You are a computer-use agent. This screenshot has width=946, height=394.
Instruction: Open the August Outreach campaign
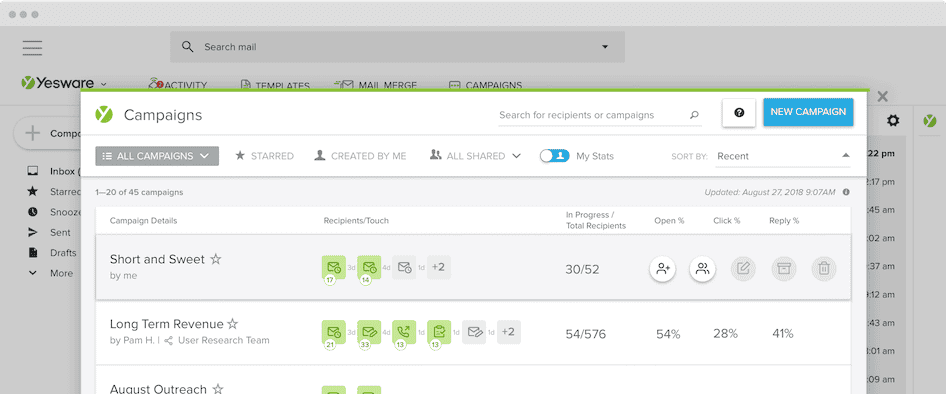pos(158,389)
